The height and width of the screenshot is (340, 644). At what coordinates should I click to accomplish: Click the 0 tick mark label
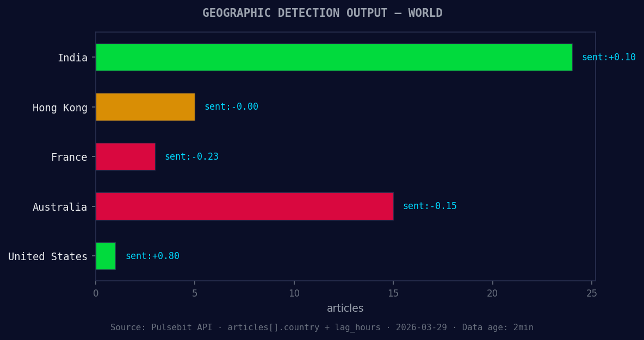click(x=96, y=293)
